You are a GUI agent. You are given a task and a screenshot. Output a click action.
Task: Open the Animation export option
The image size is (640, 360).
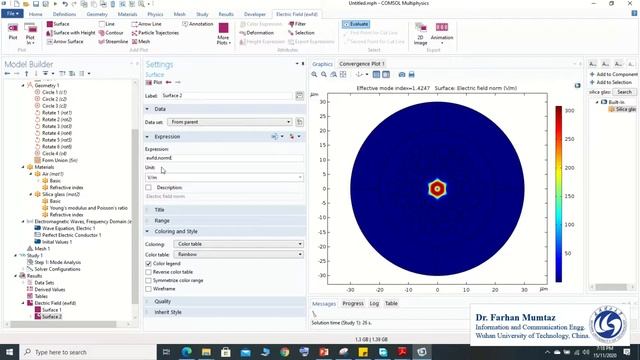pos(442,33)
